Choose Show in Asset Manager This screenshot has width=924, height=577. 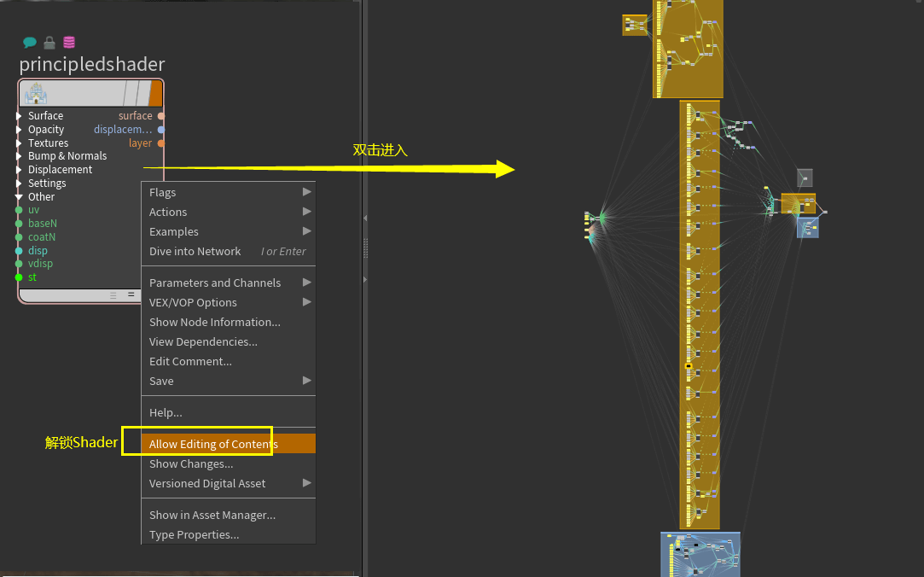[x=229, y=515]
